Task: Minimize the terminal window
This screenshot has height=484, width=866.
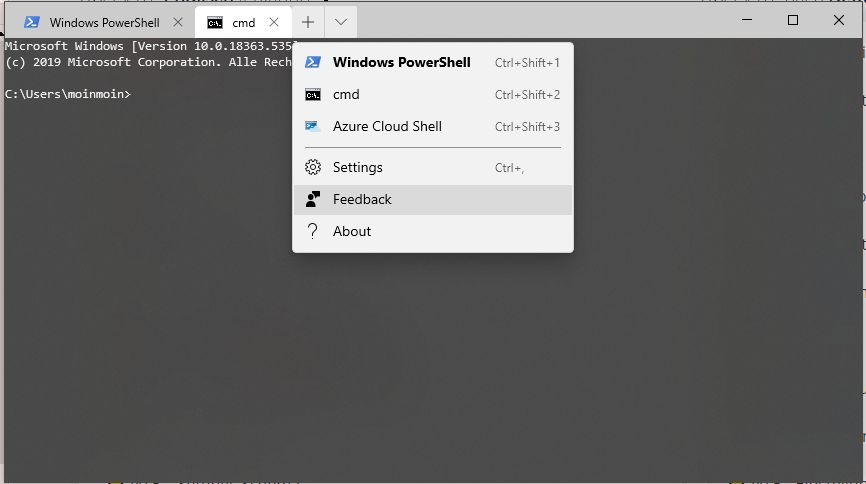Action: click(747, 20)
